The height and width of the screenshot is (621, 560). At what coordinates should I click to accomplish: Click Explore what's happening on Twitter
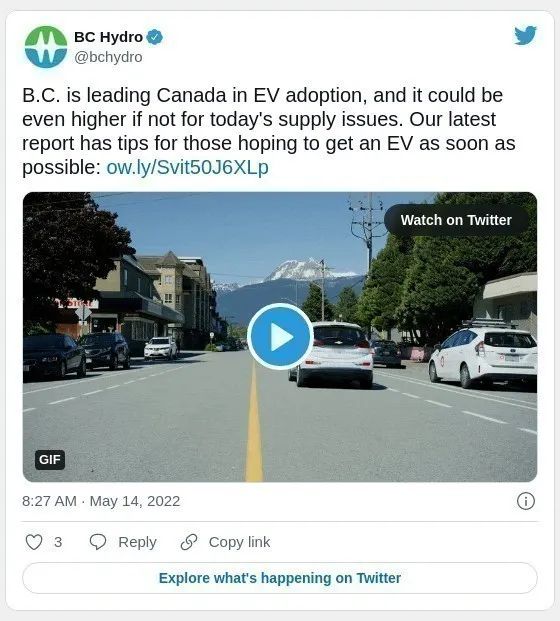click(280, 578)
